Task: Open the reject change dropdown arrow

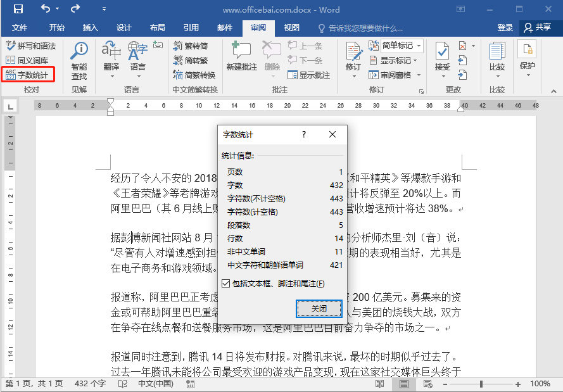Action: tap(473, 46)
